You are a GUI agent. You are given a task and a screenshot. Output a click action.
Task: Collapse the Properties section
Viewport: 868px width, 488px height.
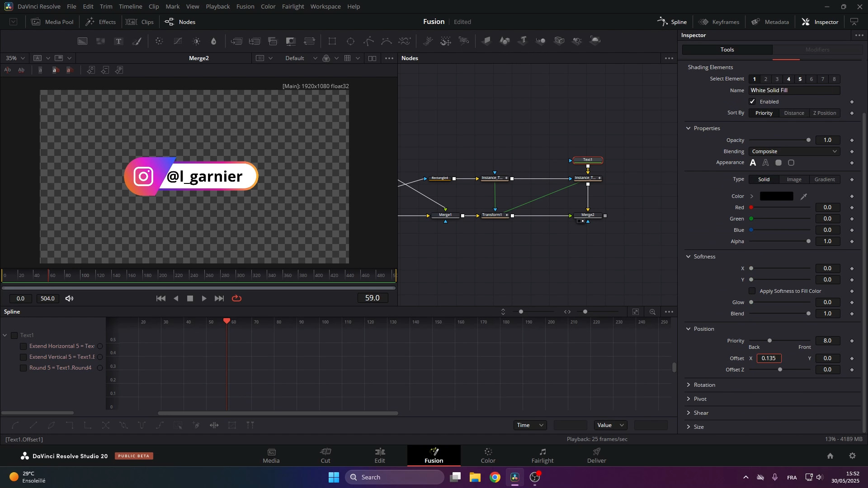click(689, 128)
